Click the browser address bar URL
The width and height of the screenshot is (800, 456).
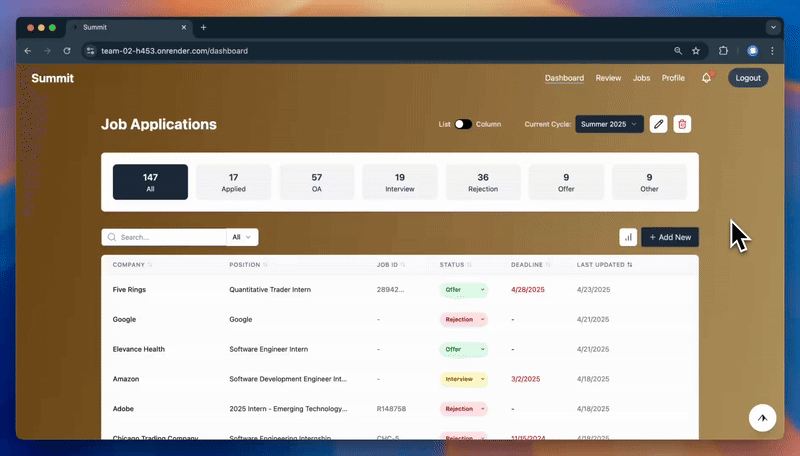(174, 51)
